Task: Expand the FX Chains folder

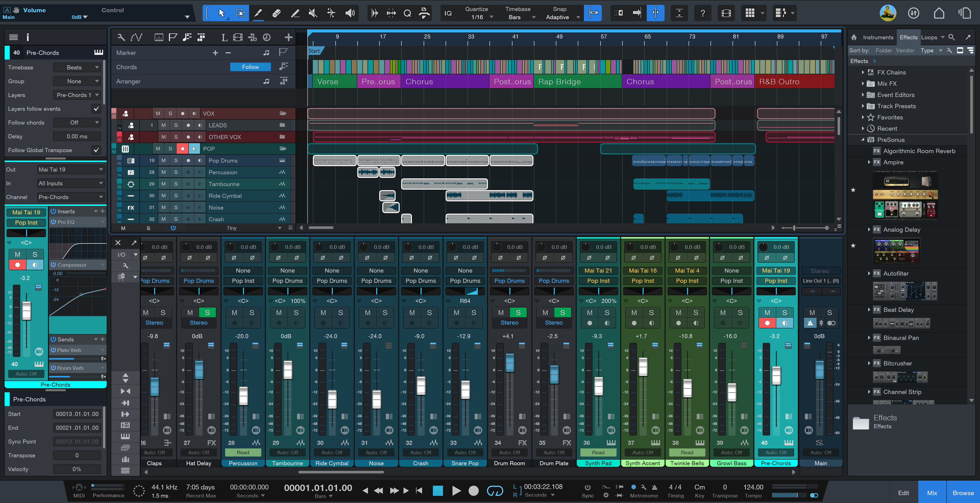Action: pos(863,72)
